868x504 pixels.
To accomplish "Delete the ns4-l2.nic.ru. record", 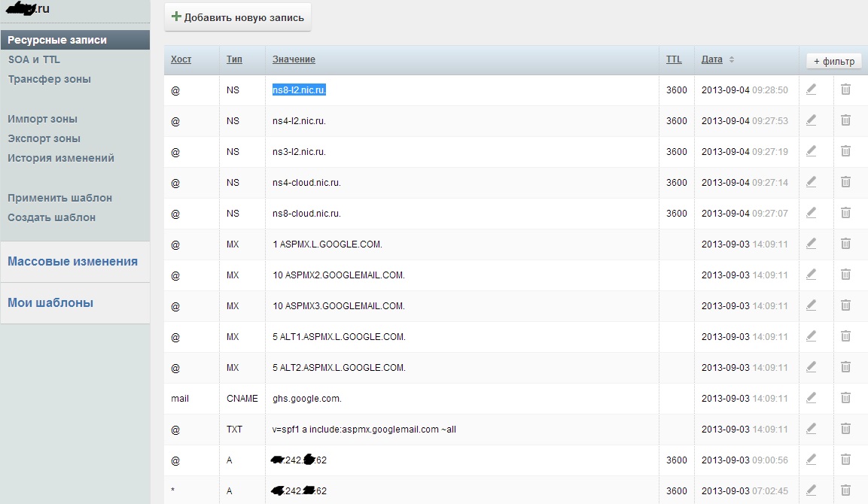I will (845, 120).
